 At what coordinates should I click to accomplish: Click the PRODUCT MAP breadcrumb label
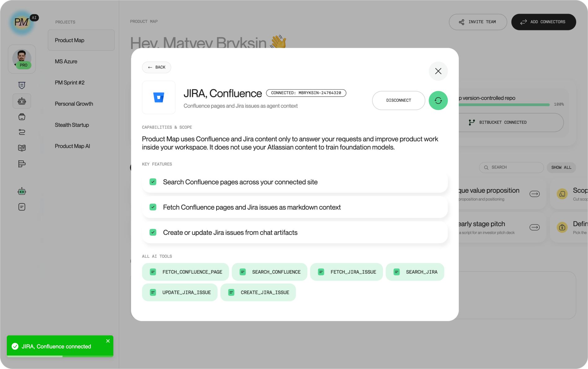(144, 21)
